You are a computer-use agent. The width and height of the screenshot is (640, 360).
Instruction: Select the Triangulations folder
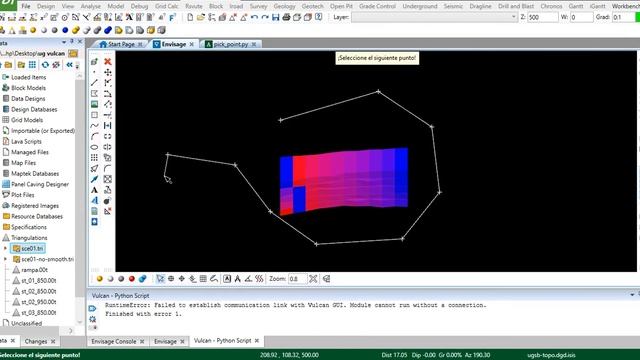[x=29, y=238]
